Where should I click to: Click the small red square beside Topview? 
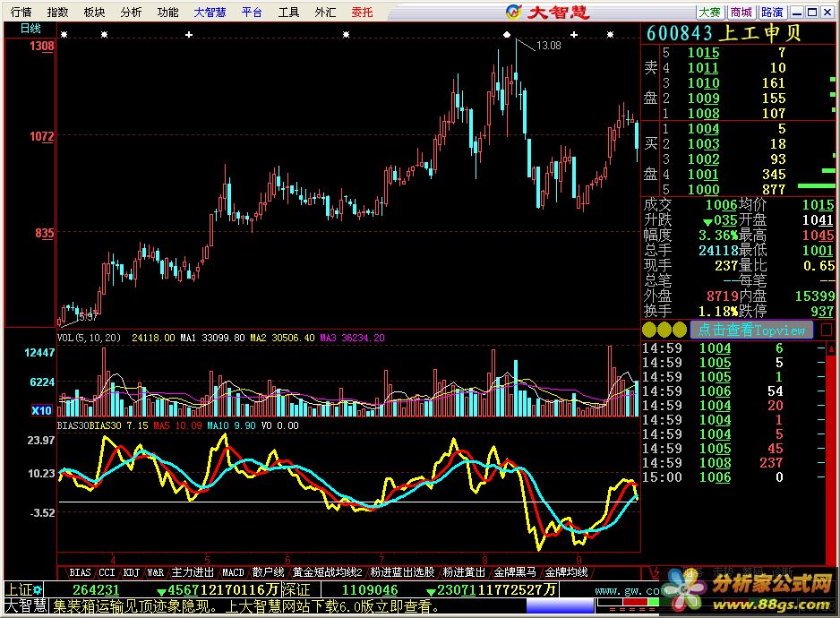[827, 329]
